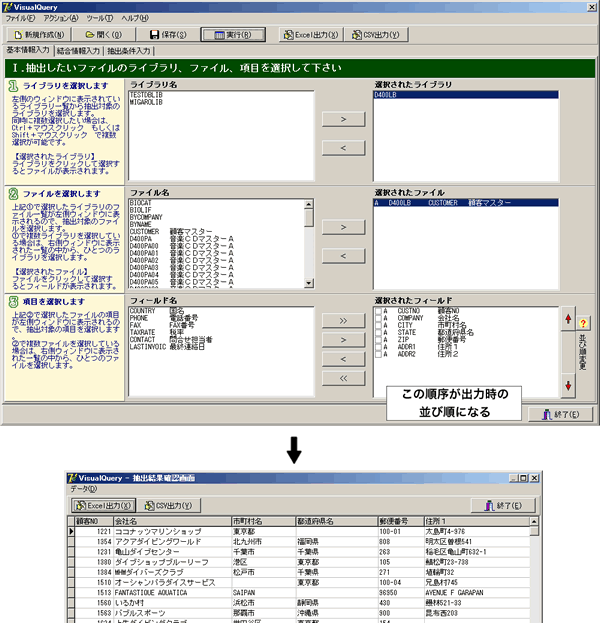Open the ツール(T) menu

click(x=100, y=18)
